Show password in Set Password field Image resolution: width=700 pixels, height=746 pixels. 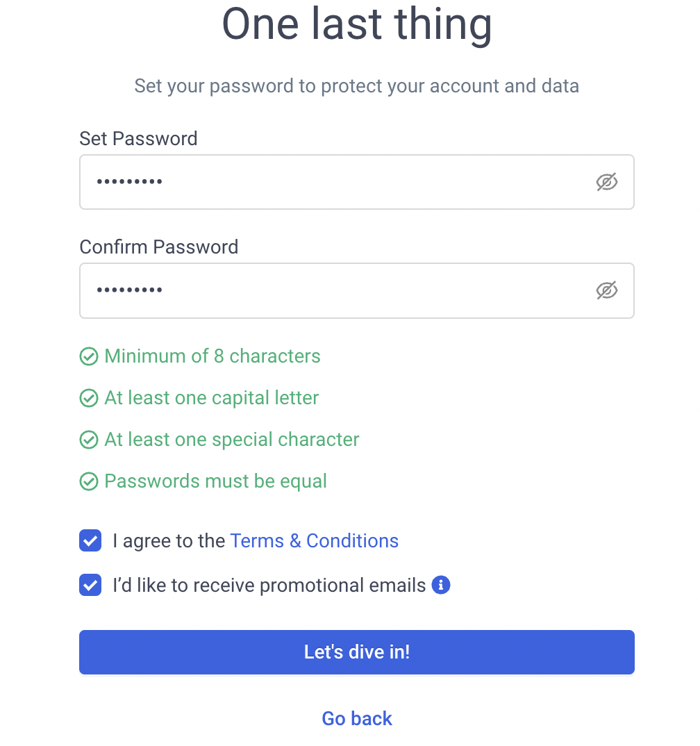tap(607, 182)
